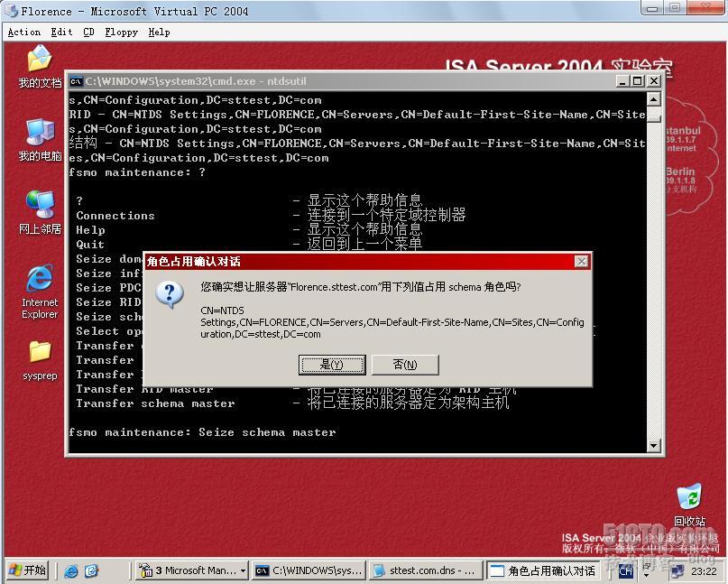Open the Help menu
Image resolution: width=728 pixels, height=584 pixels.
159,32
